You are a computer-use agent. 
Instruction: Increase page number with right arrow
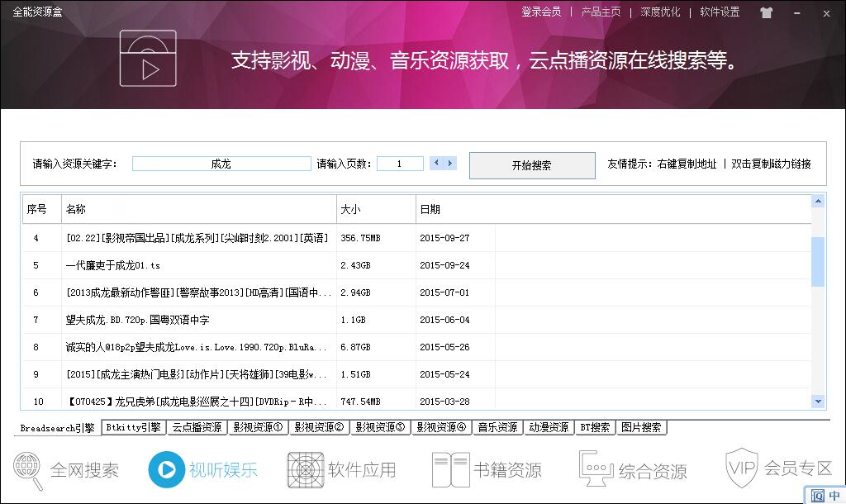pyautogui.click(x=450, y=164)
